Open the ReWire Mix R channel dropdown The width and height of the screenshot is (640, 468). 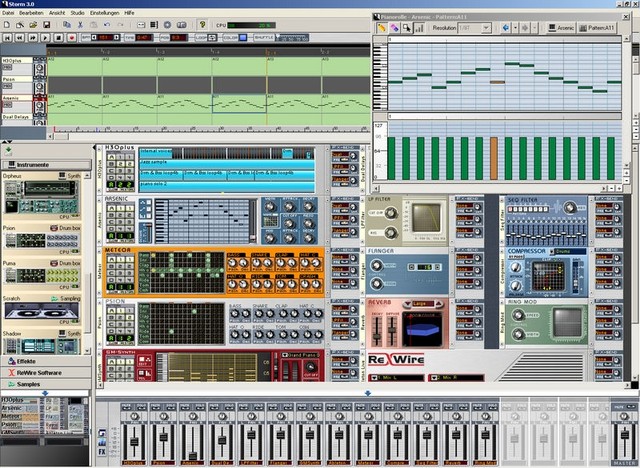[434, 378]
